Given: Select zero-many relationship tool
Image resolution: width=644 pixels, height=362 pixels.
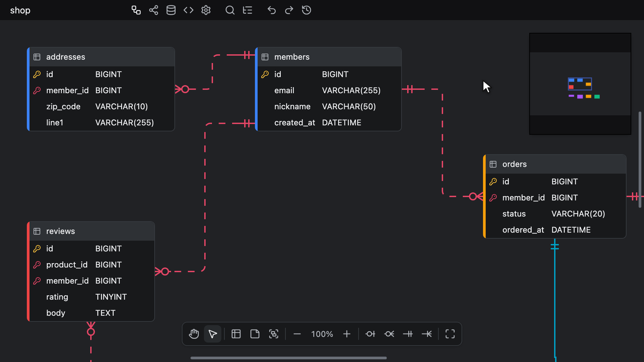Looking at the screenshot, I should coord(389,334).
